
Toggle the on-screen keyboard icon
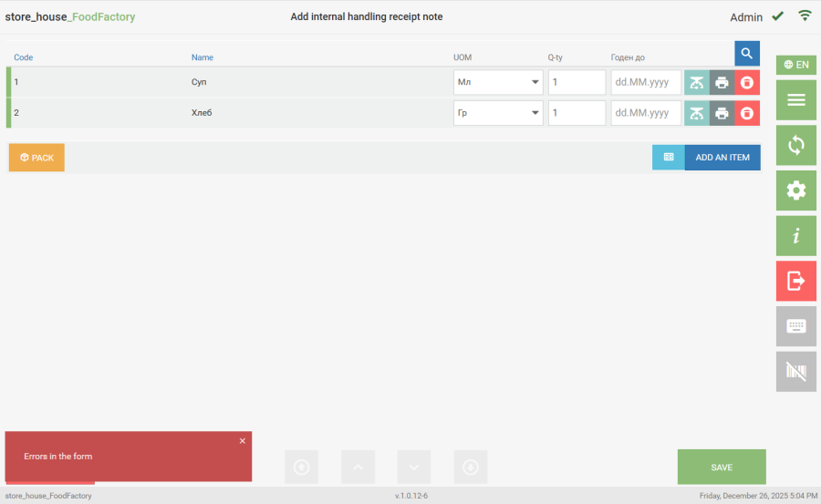coord(795,326)
